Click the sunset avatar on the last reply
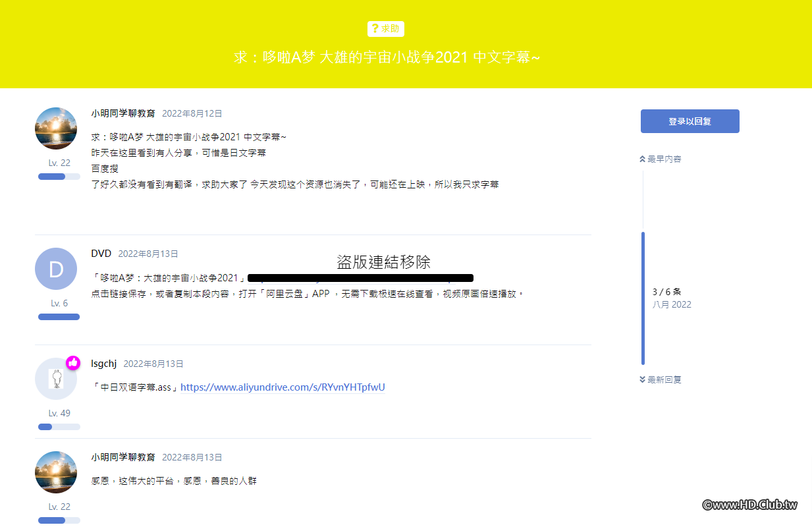 tap(56, 472)
